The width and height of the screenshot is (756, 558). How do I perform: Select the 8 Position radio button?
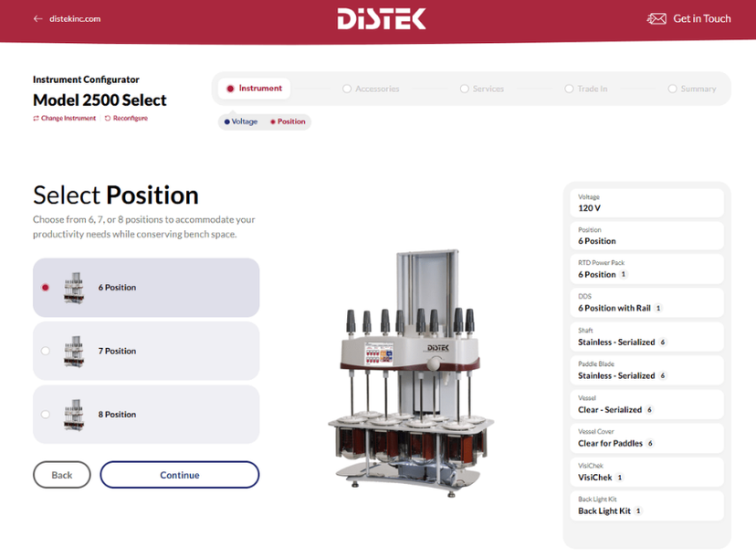pyautogui.click(x=45, y=414)
